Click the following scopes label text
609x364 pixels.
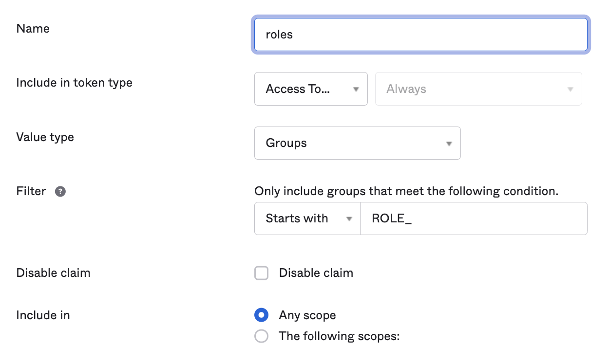[x=339, y=336]
